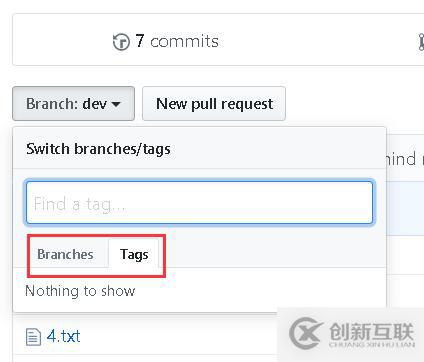
Task: Select the Tags tab
Action: [x=134, y=254]
